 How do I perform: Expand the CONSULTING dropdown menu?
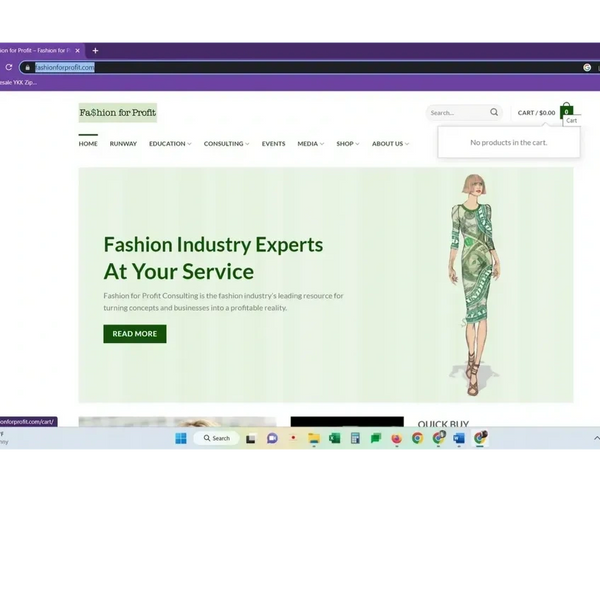tap(227, 144)
